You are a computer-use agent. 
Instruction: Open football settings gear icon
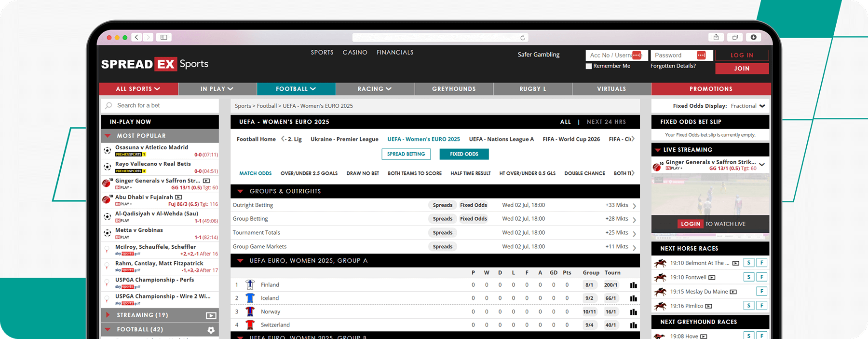[211, 330]
